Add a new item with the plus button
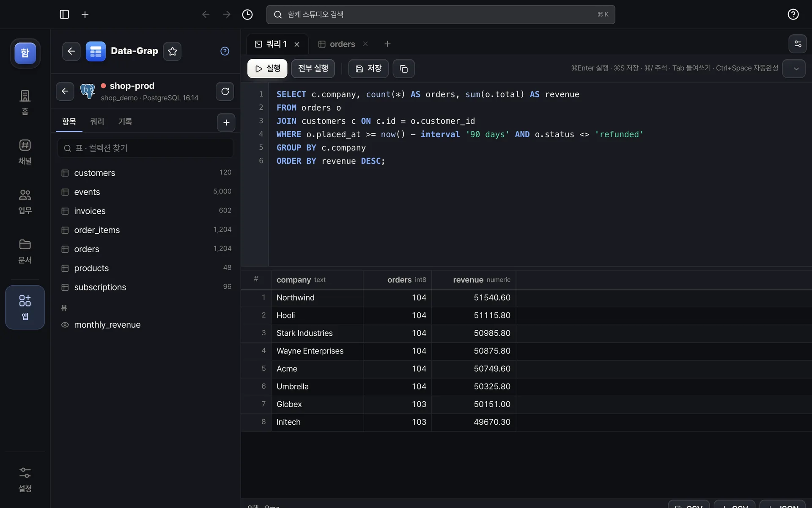This screenshot has width=812, height=508. pos(226,122)
